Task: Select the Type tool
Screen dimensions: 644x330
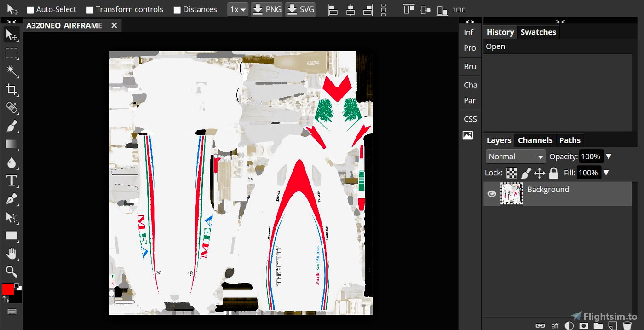Action: click(12, 180)
